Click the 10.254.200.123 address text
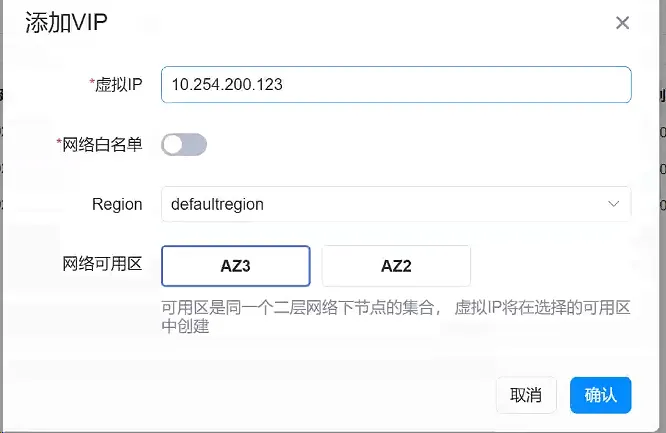Screen dimensions: 666x433 (227, 85)
